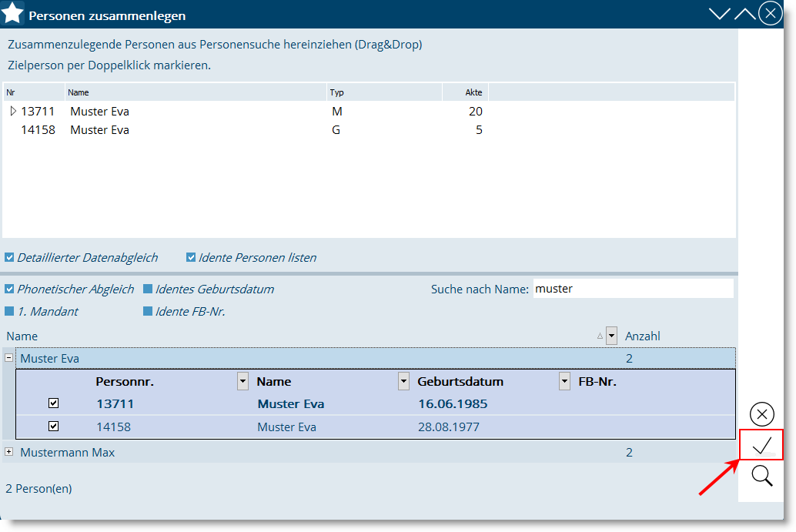Image resolution: width=796 pixels, height=532 pixels.
Task: Click Muster Eva in the 14158 detail row
Action: (287, 427)
